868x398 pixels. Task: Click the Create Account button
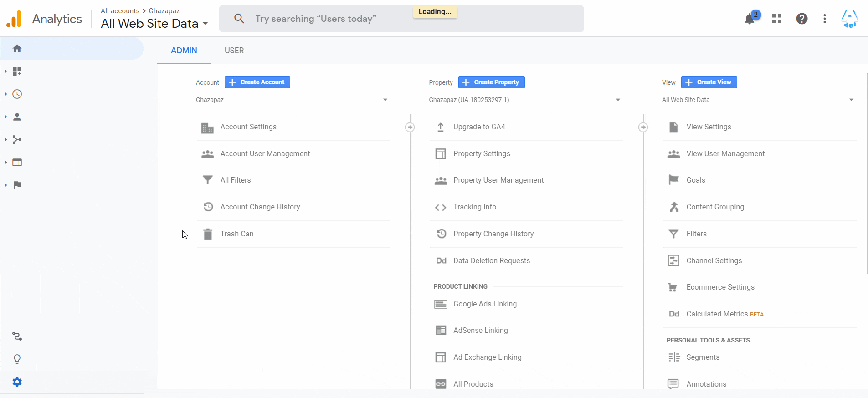click(257, 82)
